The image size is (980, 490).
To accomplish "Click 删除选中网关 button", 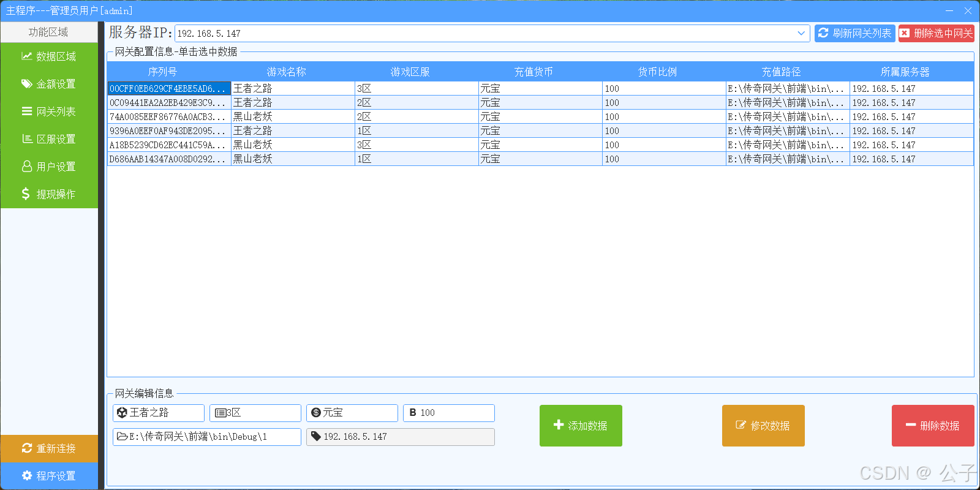I will [x=937, y=33].
